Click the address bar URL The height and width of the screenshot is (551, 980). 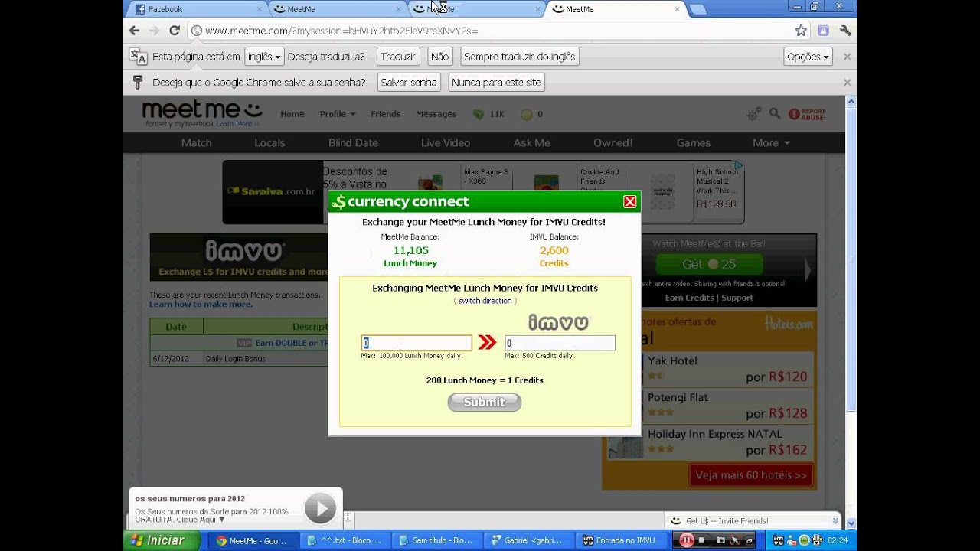click(341, 31)
